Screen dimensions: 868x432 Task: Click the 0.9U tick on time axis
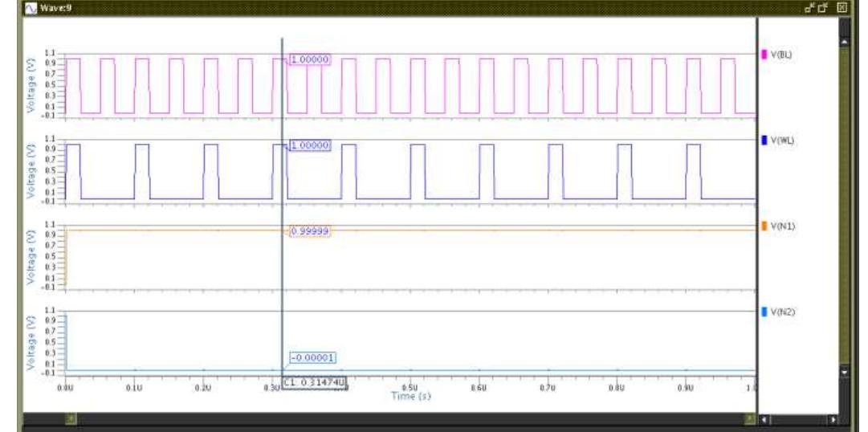point(686,389)
